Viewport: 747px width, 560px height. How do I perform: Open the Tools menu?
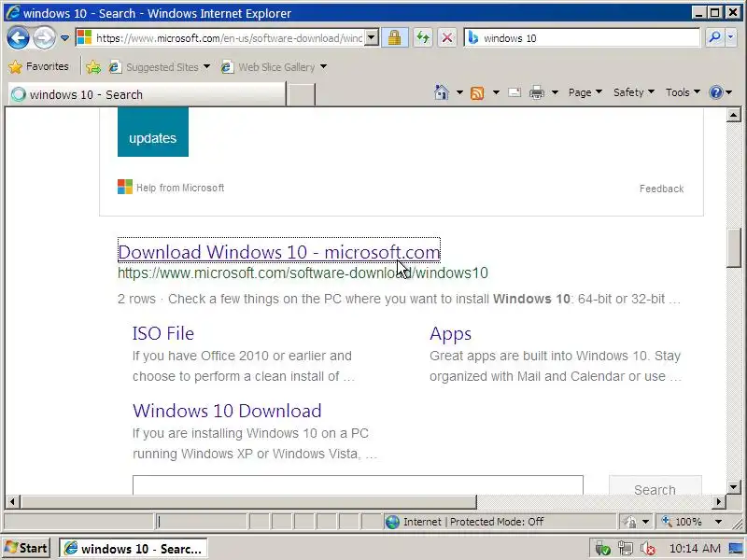pyautogui.click(x=683, y=92)
